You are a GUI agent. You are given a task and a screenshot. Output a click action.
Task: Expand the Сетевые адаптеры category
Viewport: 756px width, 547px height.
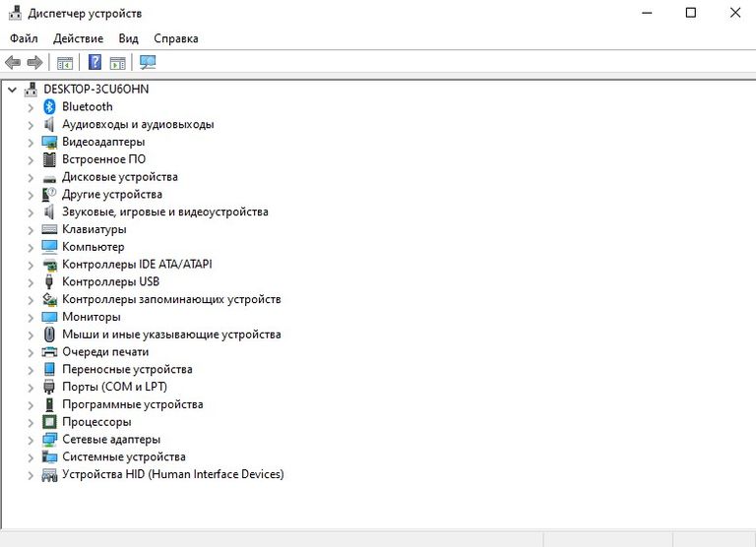(x=31, y=440)
